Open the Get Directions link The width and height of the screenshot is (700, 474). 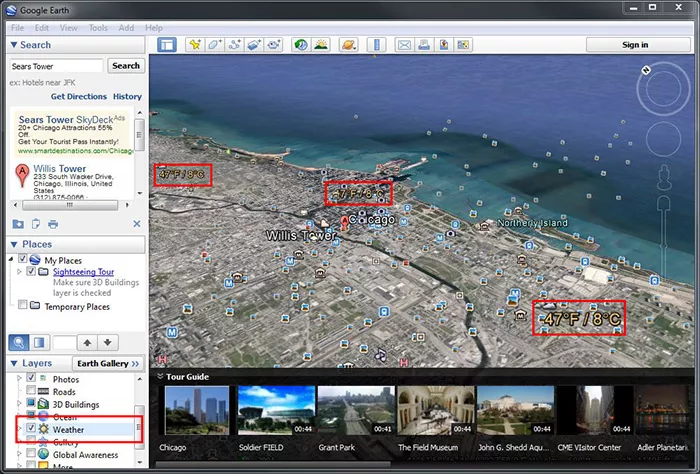click(x=79, y=96)
